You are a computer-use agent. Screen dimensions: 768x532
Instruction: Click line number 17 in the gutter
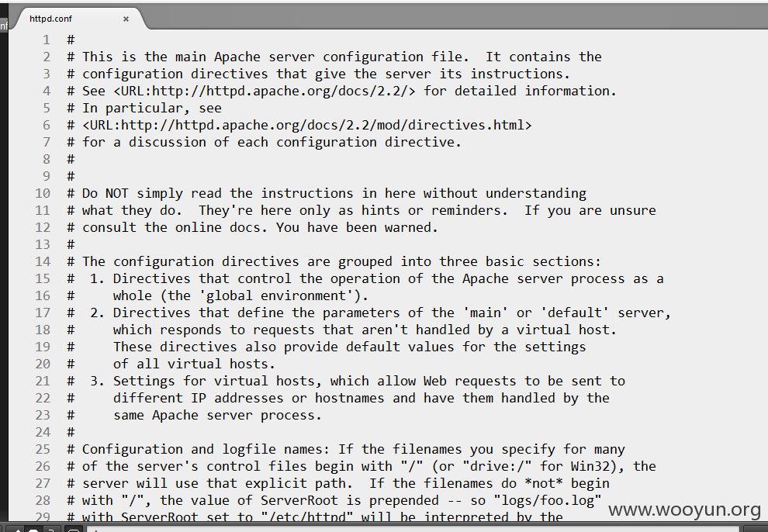(43, 313)
